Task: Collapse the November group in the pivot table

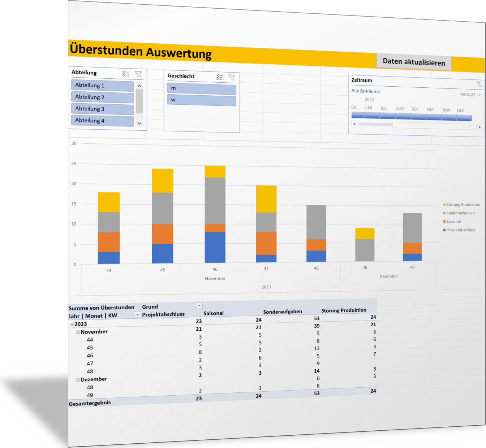Action: [78, 332]
